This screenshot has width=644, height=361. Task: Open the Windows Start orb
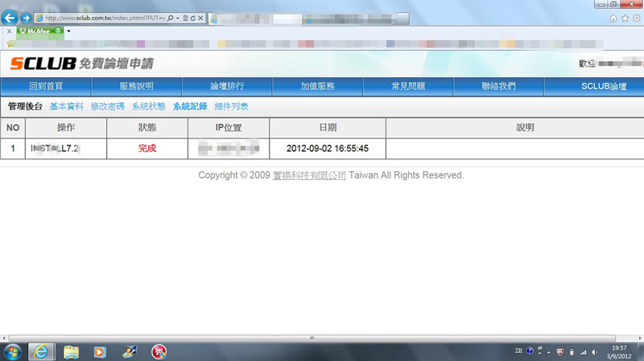[x=12, y=352]
